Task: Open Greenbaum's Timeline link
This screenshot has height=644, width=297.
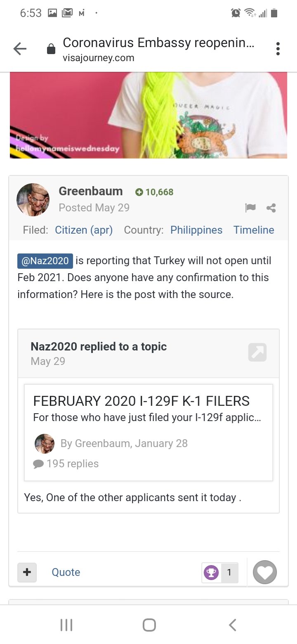Action: pos(254,230)
